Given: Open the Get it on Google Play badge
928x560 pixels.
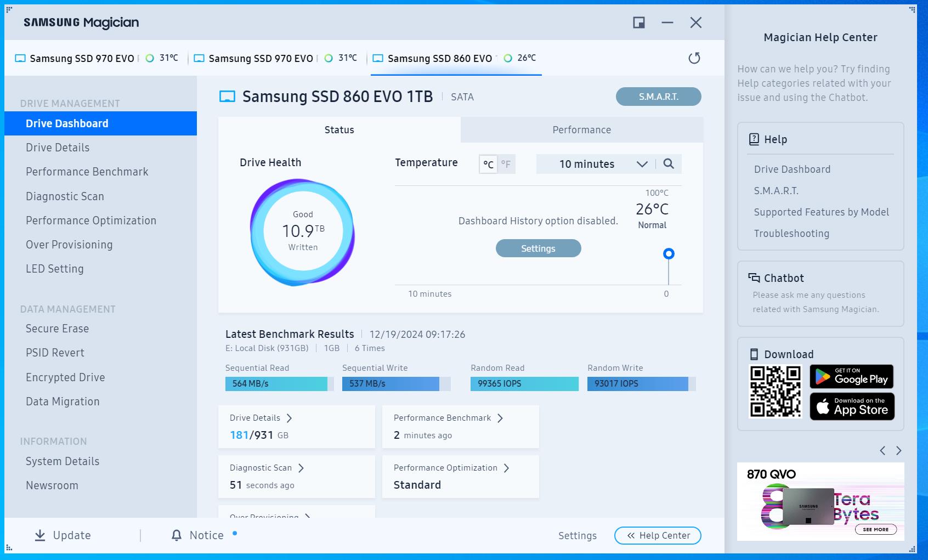Looking at the screenshot, I should pos(852,376).
